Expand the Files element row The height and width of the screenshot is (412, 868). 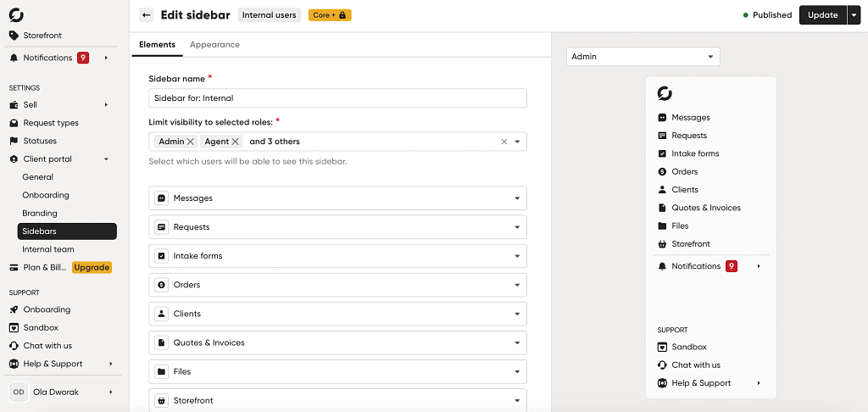517,371
